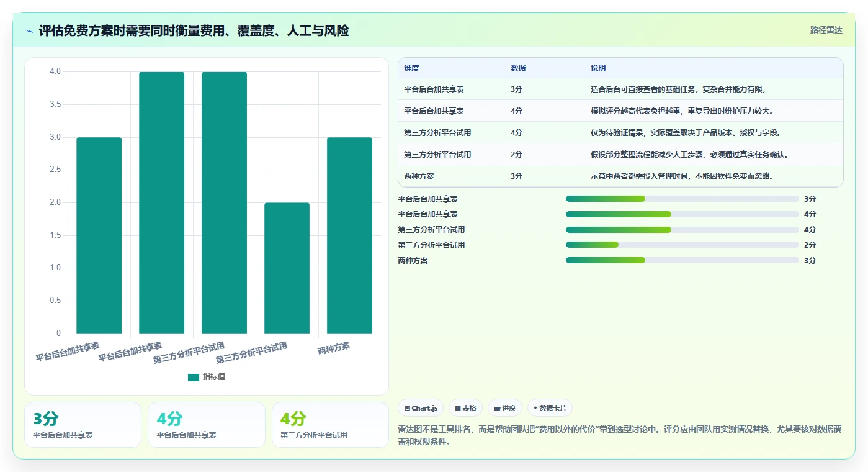868x472 pixels.
Task: Click the chart bar with value 2.0
Action: click(x=287, y=268)
